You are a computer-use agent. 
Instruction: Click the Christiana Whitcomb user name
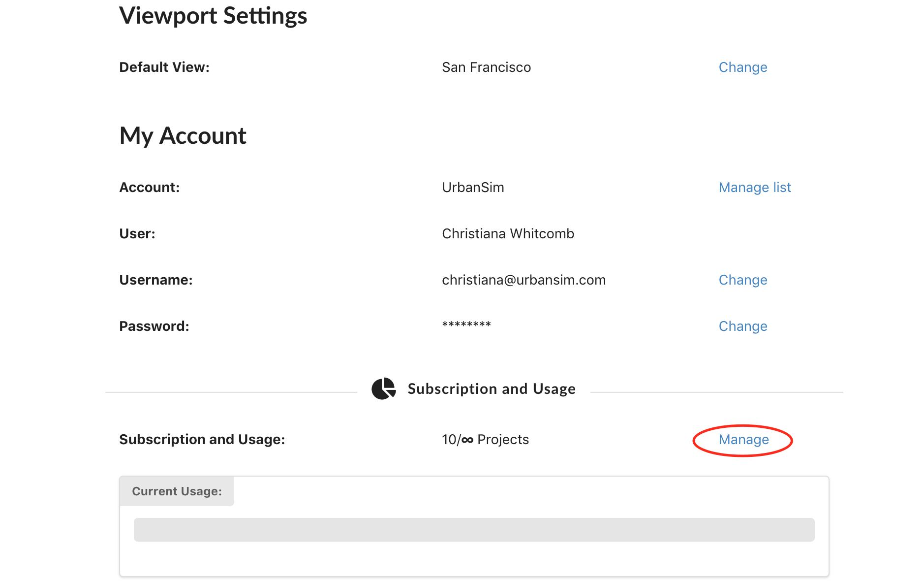[508, 233]
